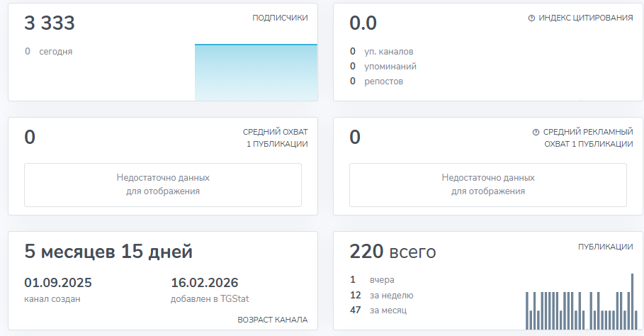Click the 16.02.2026 added in TGStat date

tap(204, 283)
